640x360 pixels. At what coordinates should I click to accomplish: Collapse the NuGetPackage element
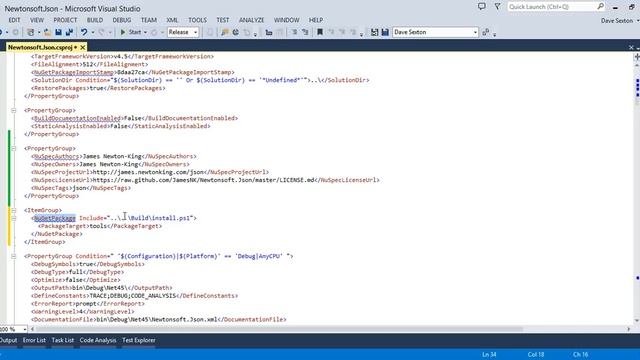click(13, 218)
